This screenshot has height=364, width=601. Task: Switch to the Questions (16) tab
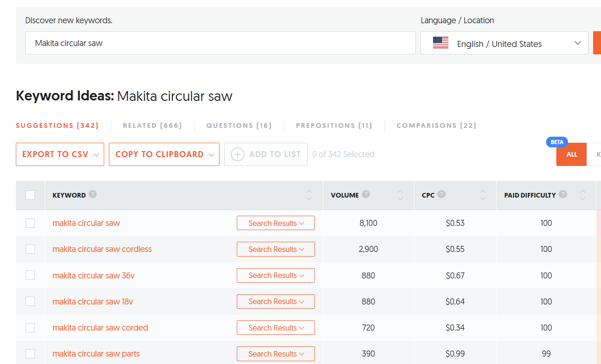(239, 126)
